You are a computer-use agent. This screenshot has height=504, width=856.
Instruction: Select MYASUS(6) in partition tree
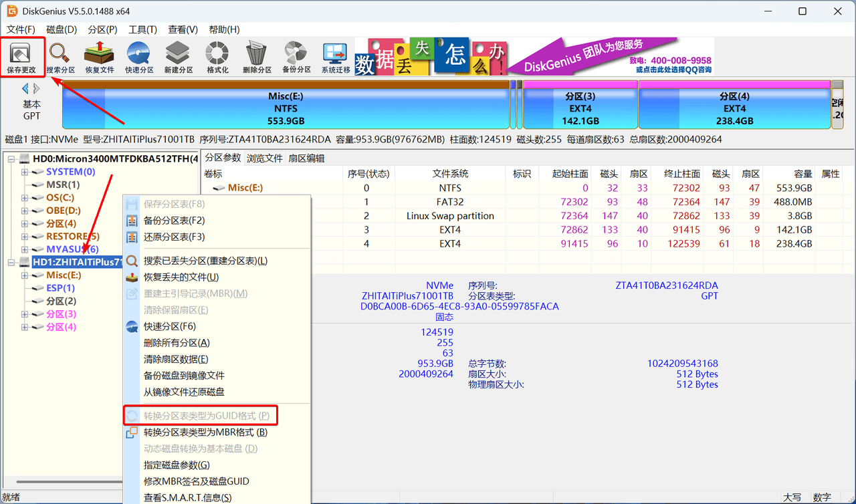pos(72,249)
